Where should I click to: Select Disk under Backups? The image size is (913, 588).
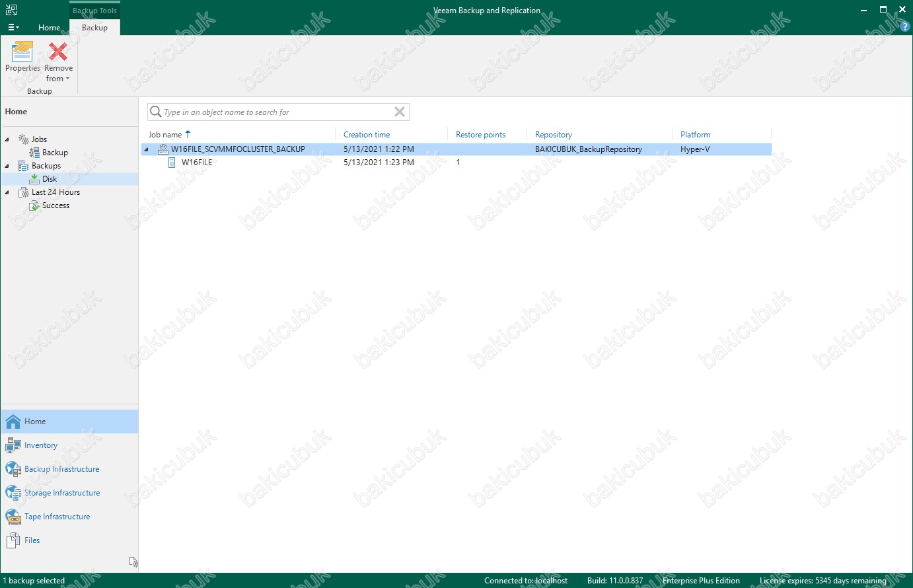point(50,179)
